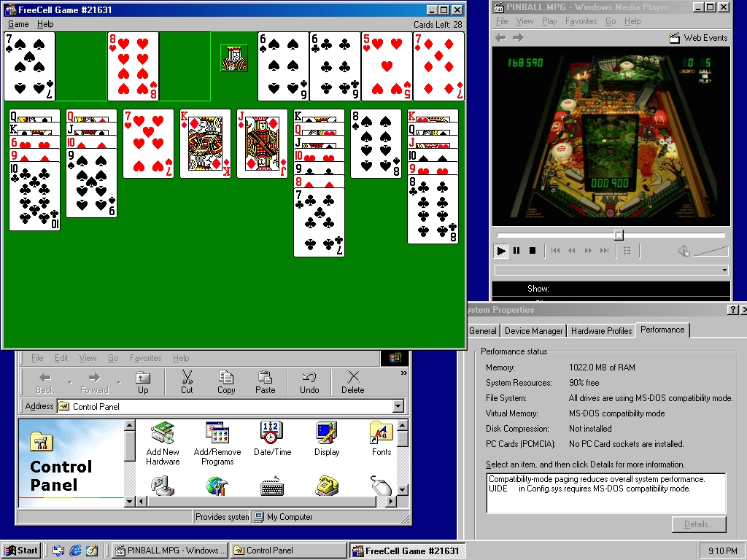Open the Play menu in Media Player
747x560 pixels.
point(549,21)
